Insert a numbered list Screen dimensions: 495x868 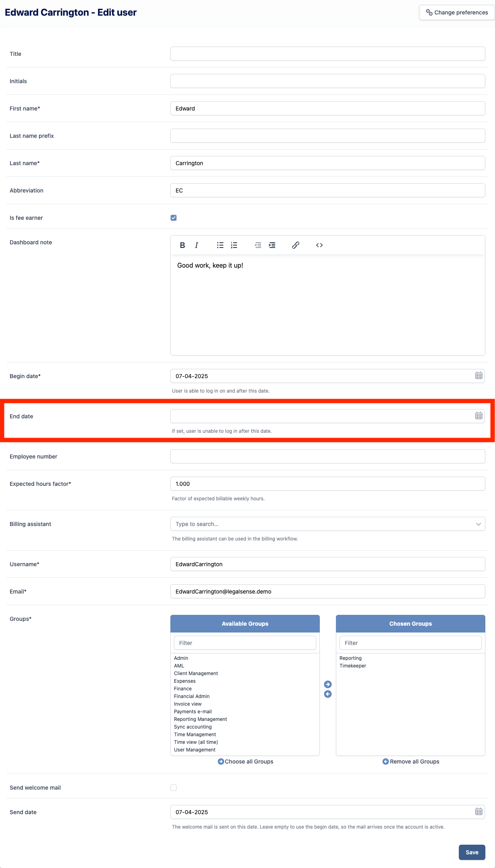tap(234, 245)
